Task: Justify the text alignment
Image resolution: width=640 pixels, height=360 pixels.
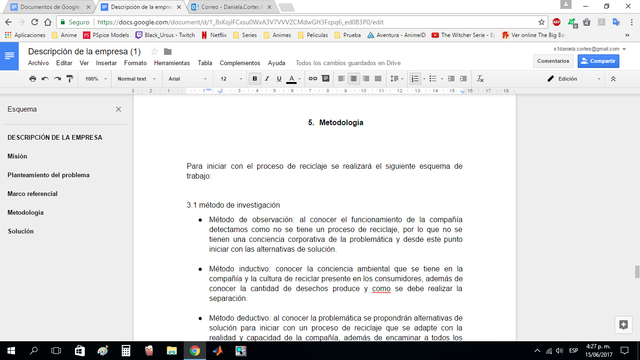Action: point(378,79)
